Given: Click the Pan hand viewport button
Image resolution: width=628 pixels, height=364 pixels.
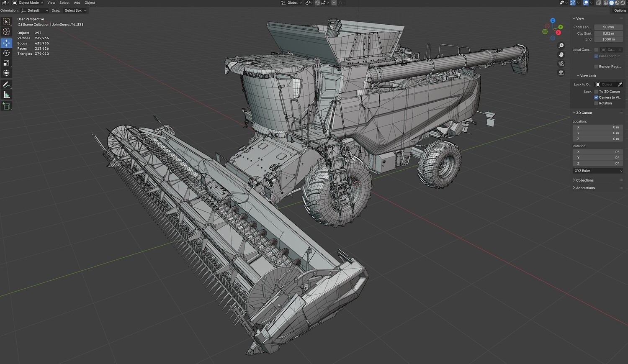Looking at the screenshot, I should coord(561,54).
